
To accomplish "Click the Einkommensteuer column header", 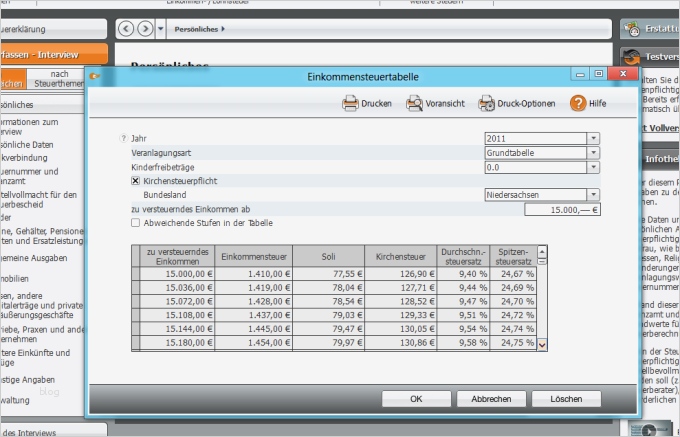I will click(x=254, y=256).
